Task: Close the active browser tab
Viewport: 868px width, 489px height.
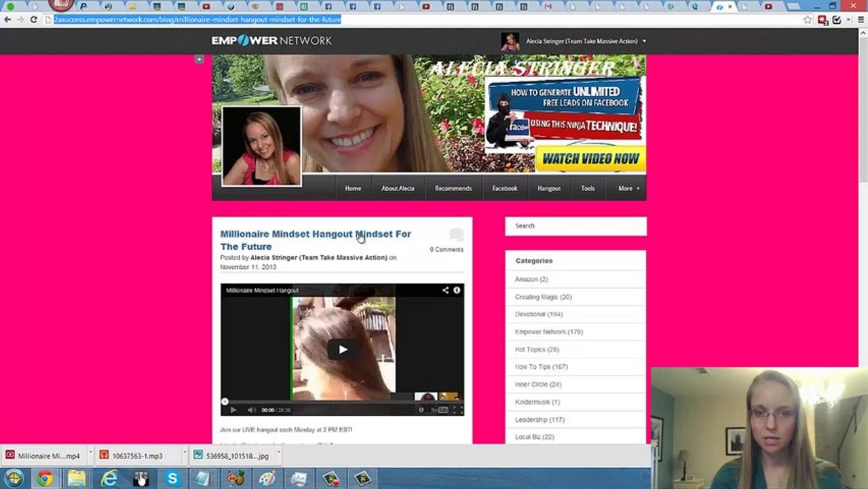Action: coord(730,6)
